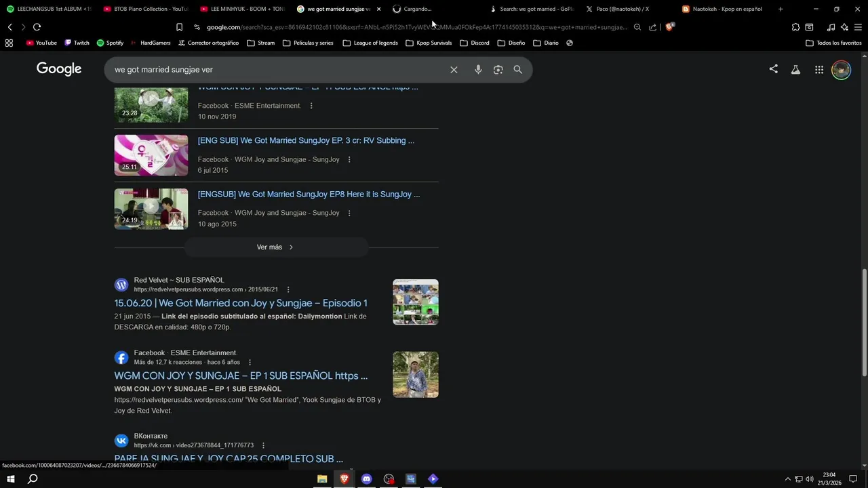This screenshot has width=868, height=488.
Task: Open 15.06.20 We Got Married Episodio 1 link
Action: [241, 303]
